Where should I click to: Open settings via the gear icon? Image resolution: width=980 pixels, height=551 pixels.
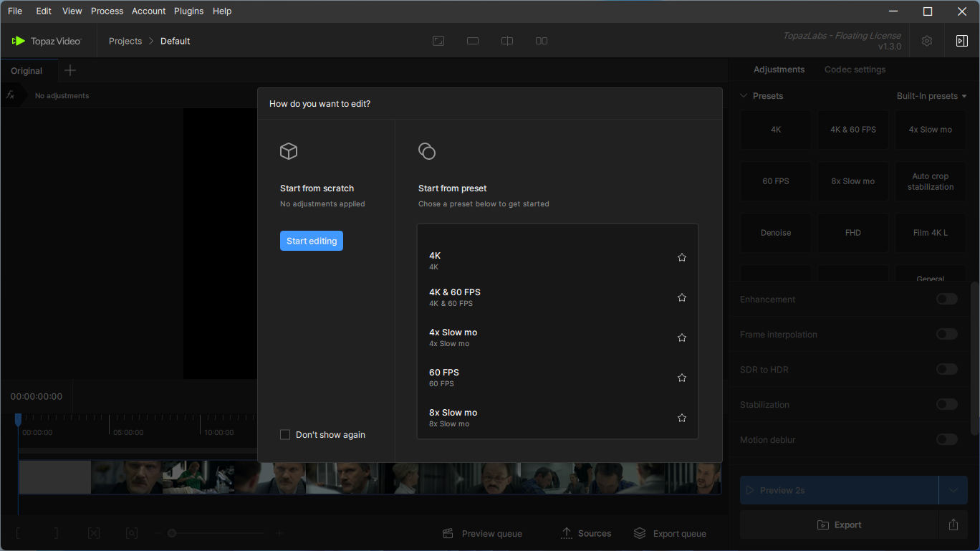click(x=927, y=41)
